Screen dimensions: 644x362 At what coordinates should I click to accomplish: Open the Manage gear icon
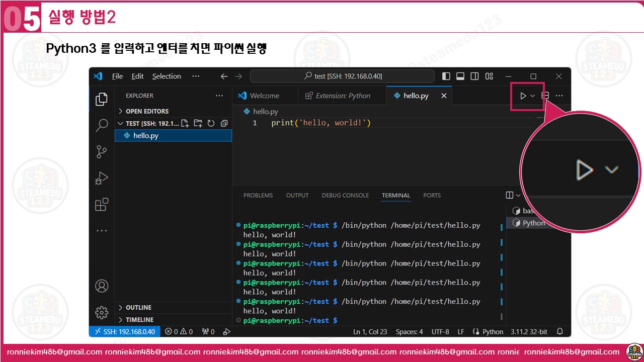tap(102, 312)
